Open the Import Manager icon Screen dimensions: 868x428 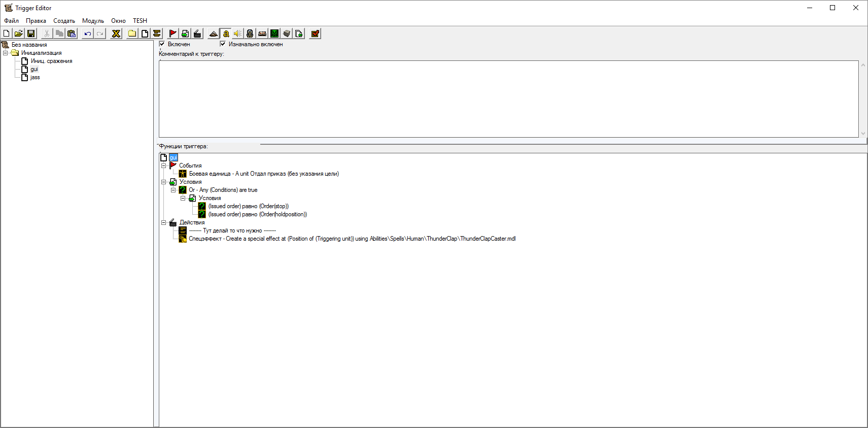click(299, 34)
